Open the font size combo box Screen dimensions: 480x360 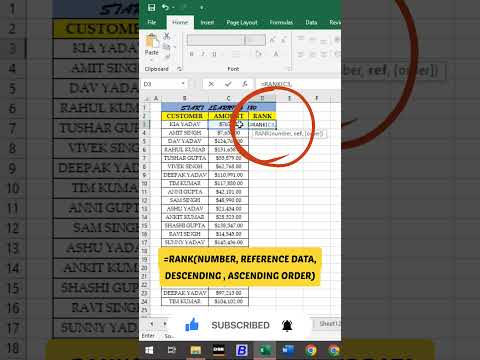click(255, 40)
